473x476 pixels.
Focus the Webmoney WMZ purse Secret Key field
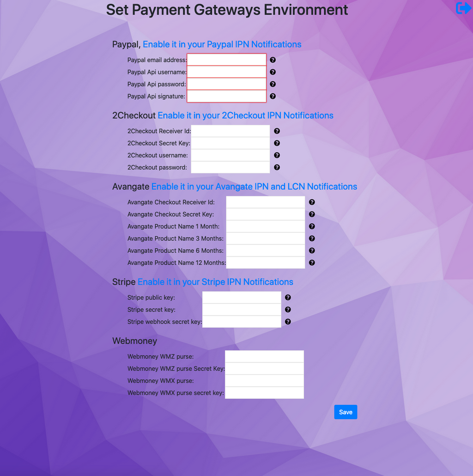coord(264,368)
